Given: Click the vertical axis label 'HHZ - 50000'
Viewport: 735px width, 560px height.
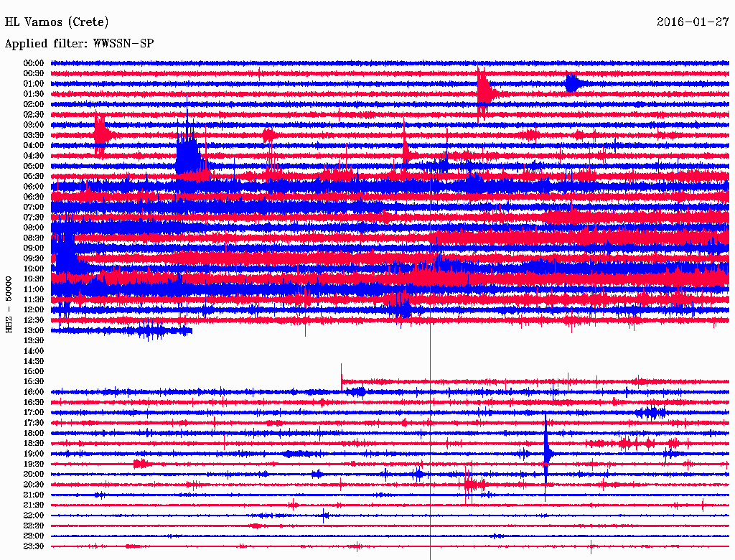Looking at the screenshot, I should click(x=9, y=304).
